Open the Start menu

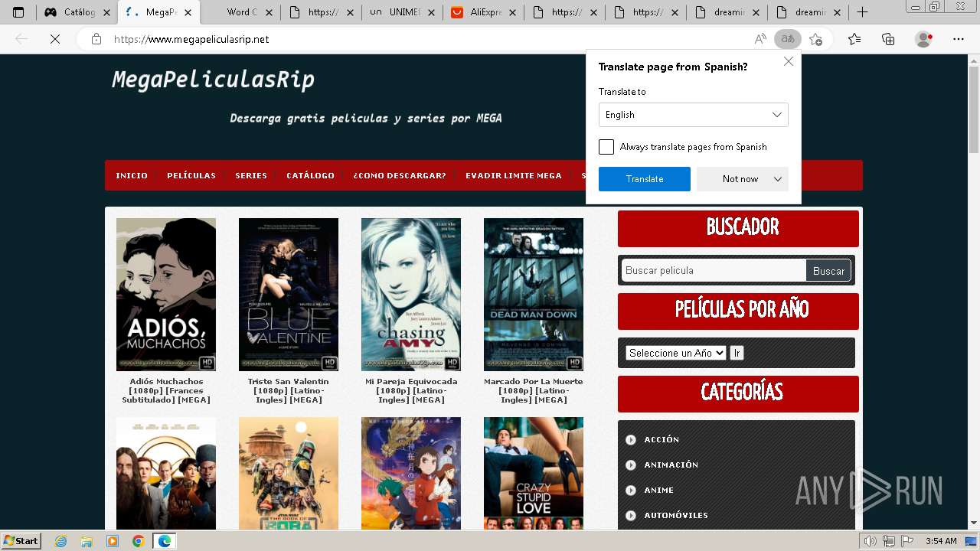21,541
